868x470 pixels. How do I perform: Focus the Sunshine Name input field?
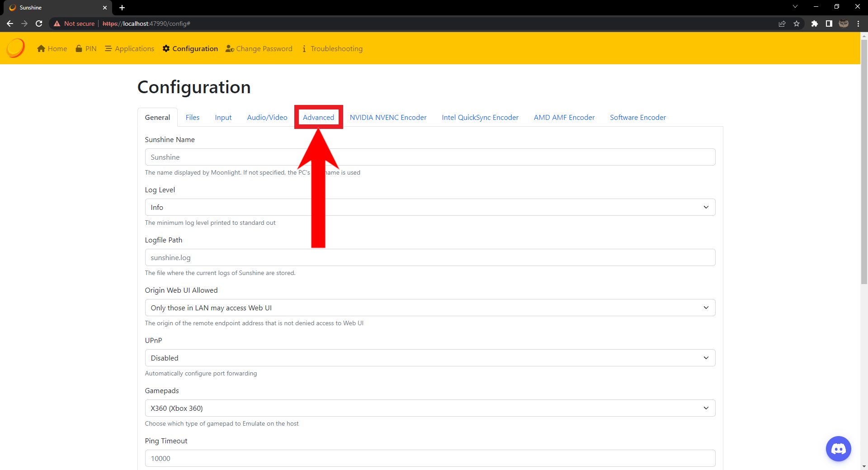(430, 157)
